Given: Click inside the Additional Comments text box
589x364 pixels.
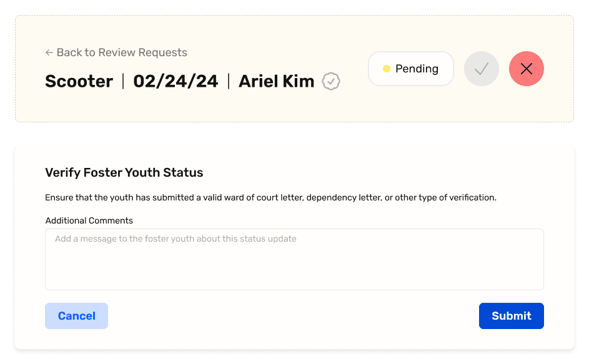Looking at the screenshot, I should coord(295,259).
